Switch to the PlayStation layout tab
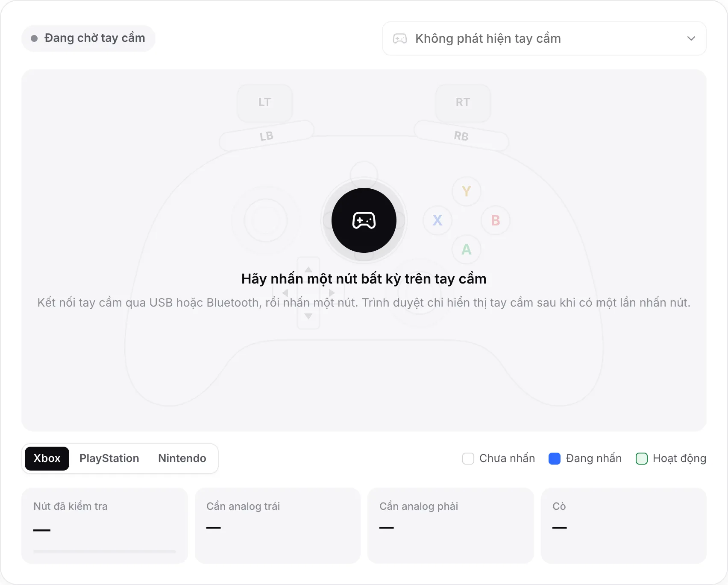 [x=109, y=459]
